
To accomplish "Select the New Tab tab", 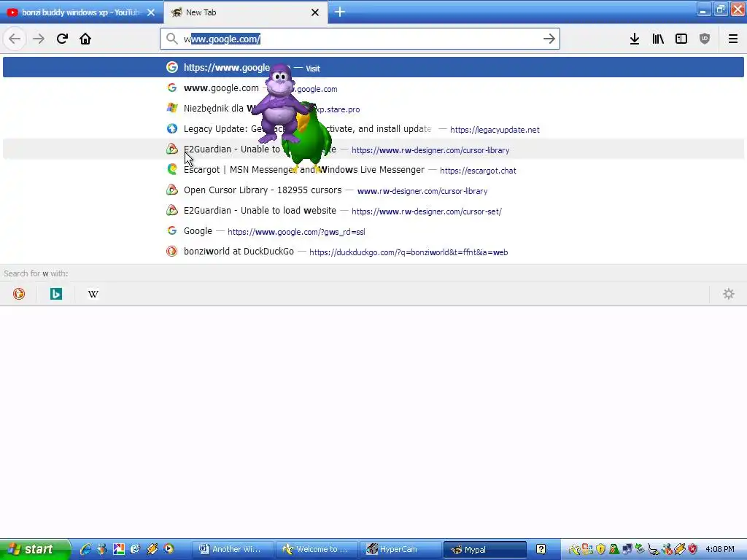I will pyautogui.click(x=245, y=12).
